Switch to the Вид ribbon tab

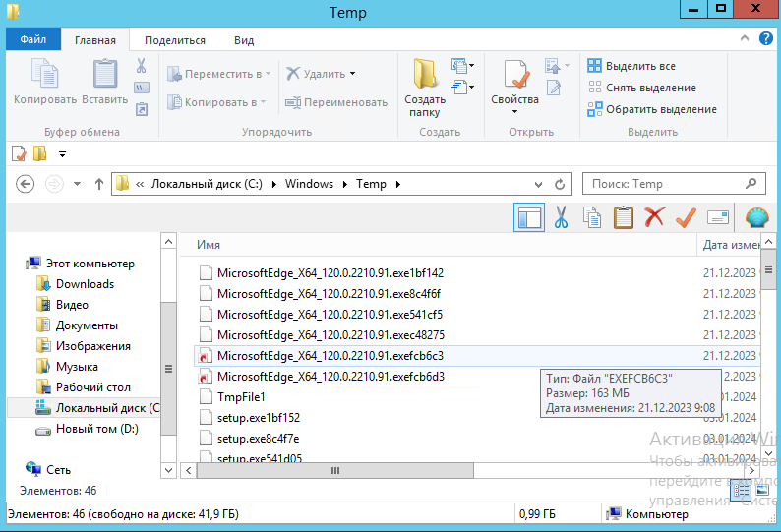[244, 40]
